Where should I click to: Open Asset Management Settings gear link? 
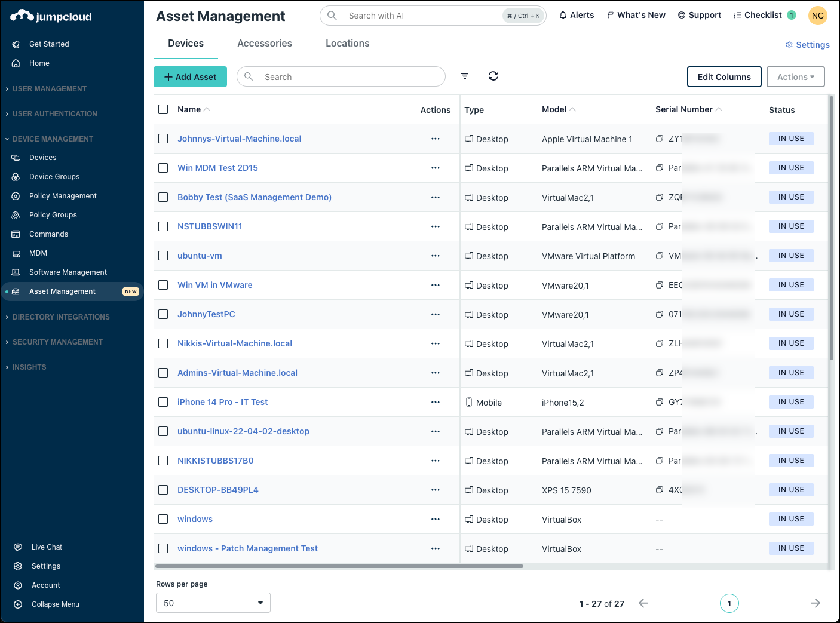pos(807,45)
